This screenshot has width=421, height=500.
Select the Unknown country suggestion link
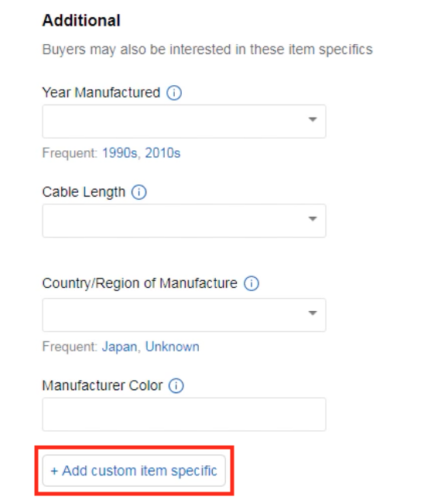tap(172, 347)
